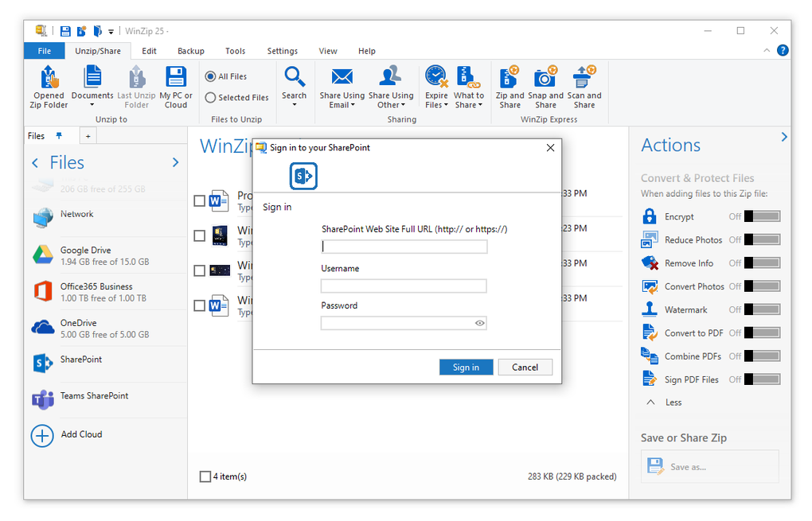Select the All Files radio button
812x521 pixels.
pyautogui.click(x=210, y=76)
